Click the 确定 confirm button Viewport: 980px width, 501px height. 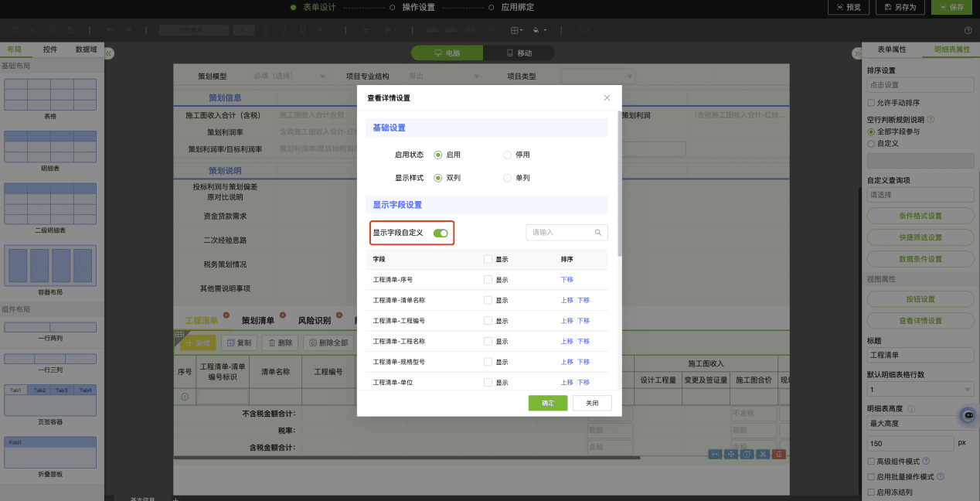point(548,403)
